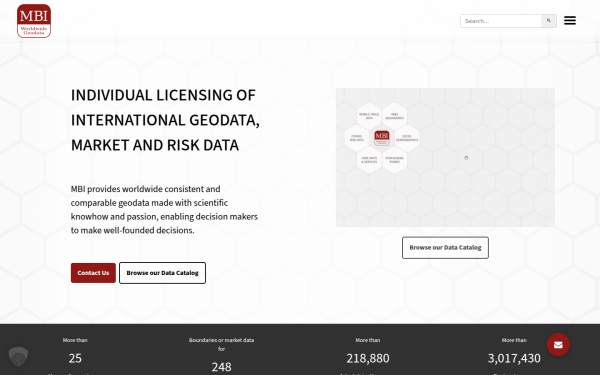Open the red mail contact bubble
Image resolution: width=600 pixels, height=375 pixels.
558,345
